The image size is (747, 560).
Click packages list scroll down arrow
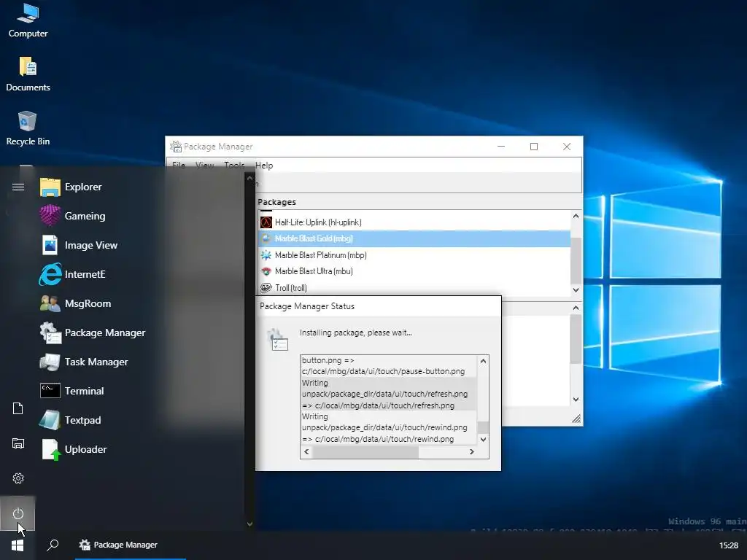click(x=576, y=290)
